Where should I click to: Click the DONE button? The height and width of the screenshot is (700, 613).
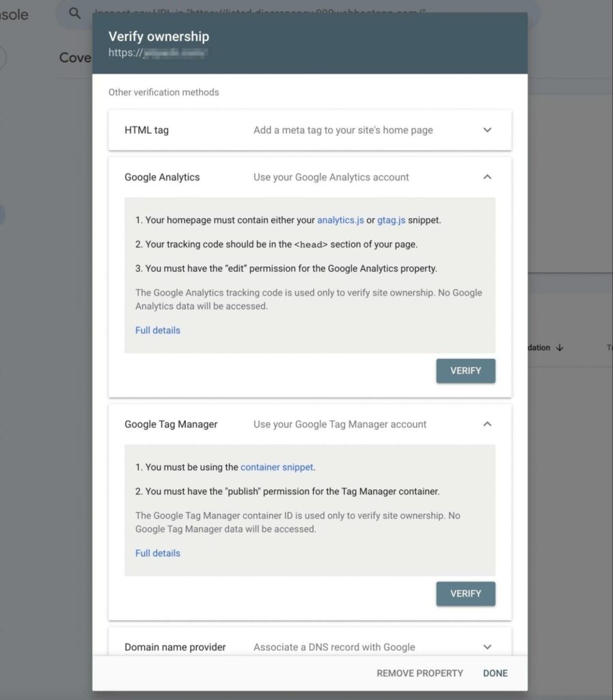tap(495, 673)
